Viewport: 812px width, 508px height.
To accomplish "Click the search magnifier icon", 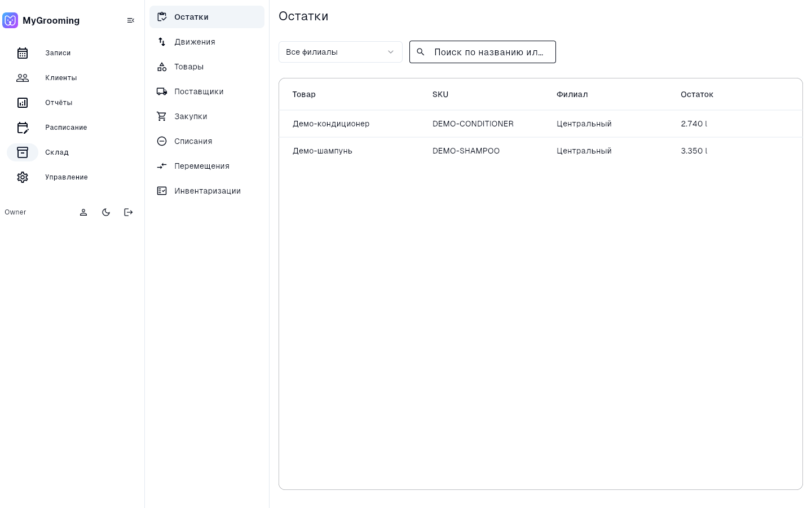I will pyautogui.click(x=421, y=52).
